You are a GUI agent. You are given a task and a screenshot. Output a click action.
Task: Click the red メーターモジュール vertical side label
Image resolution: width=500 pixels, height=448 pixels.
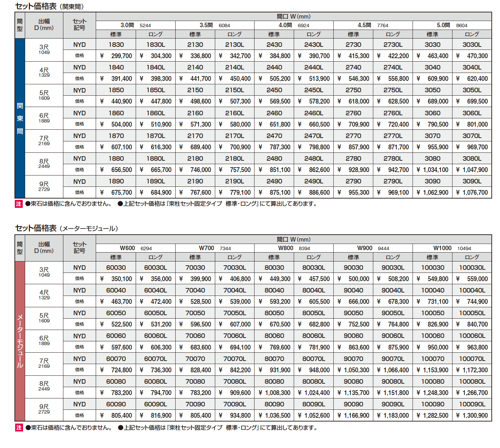pos(20,341)
